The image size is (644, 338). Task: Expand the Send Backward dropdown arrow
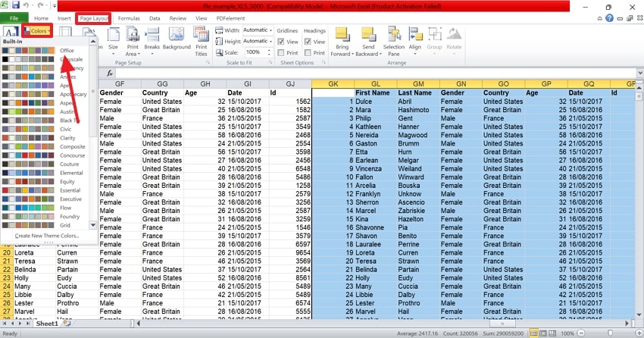(380, 55)
